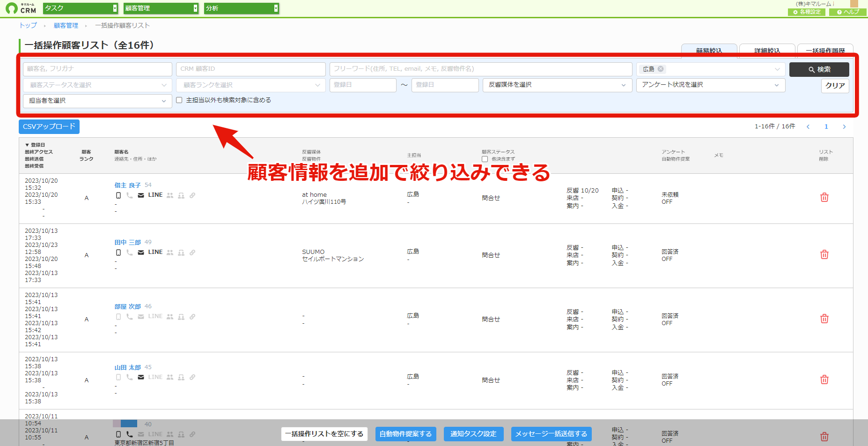Open customer 部屋 次郎 details
The width and height of the screenshot is (868, 446).
(128, 306)
